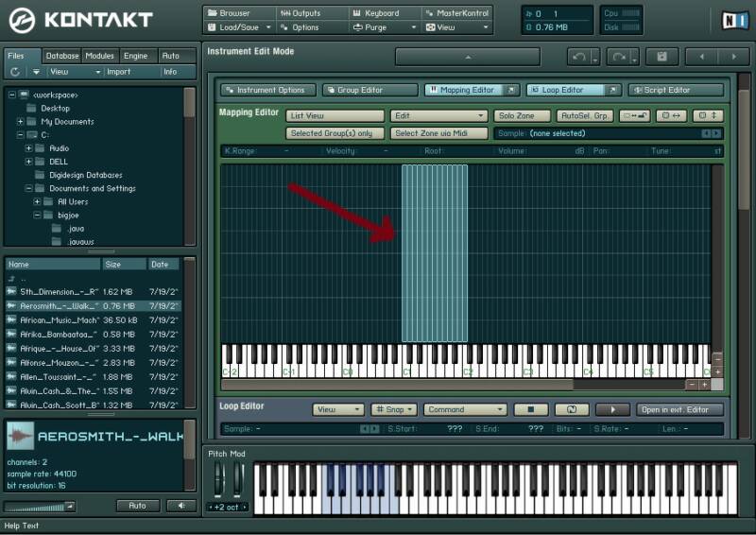This screenshot has height=535, width=756.
Task: Click the speaker audition icon beside Auto
Action: click(x=181, y=506)
